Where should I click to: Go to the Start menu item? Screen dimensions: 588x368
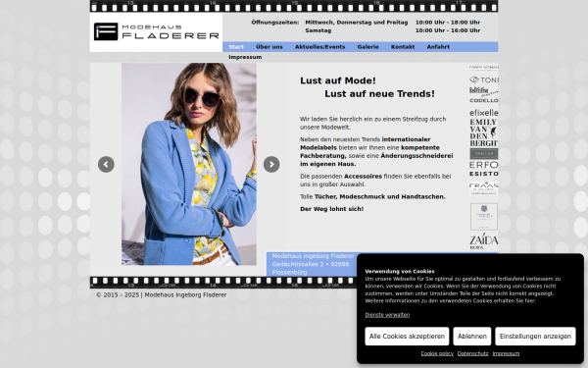pos(236,47)
